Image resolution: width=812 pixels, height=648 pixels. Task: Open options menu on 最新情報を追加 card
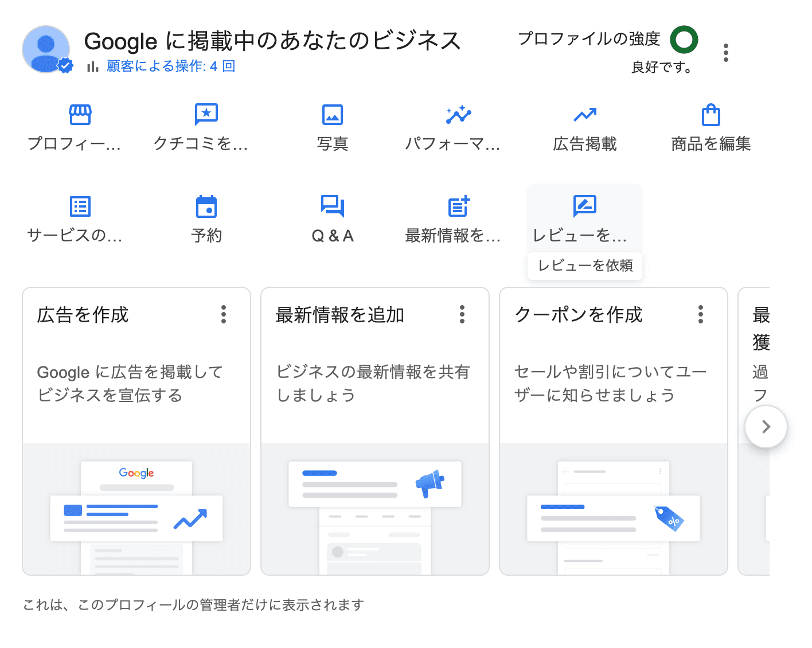pos(462,314)
